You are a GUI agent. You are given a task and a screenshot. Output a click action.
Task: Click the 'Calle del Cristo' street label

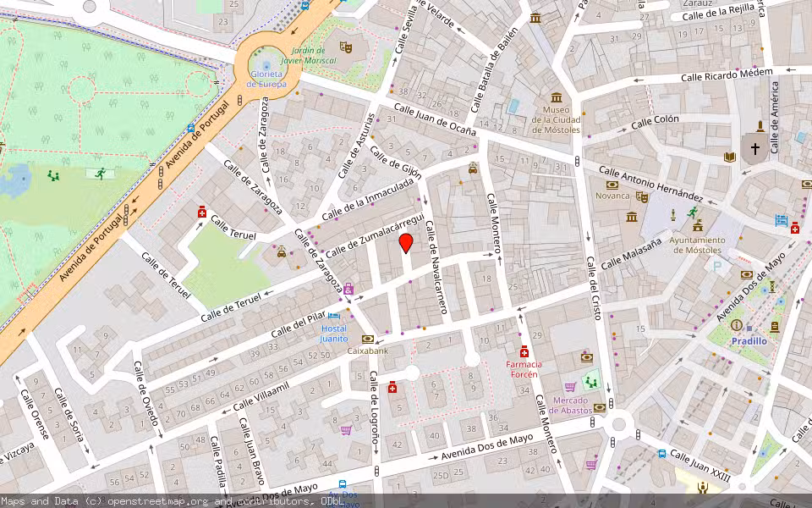pos(594,288)
